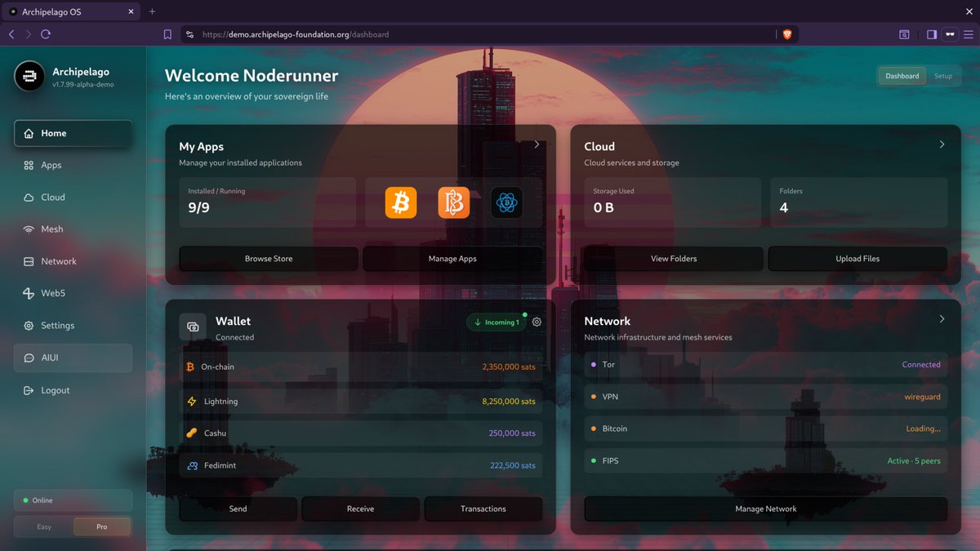Image resolution: width=980 pixels, height=551 pixels.
Task: Click the Cloud icon in sidebar
Action: 29,198
